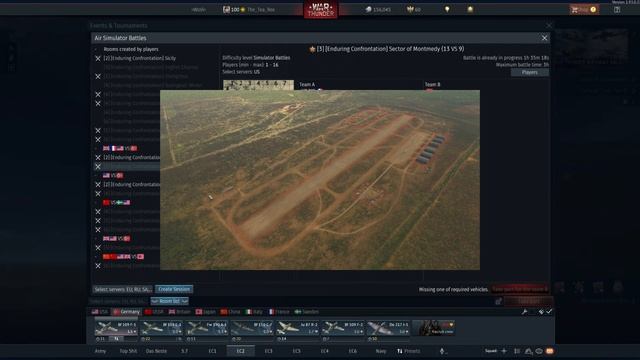Select the Italy nation tab
640x360 pixels.
tap(254, 312)
